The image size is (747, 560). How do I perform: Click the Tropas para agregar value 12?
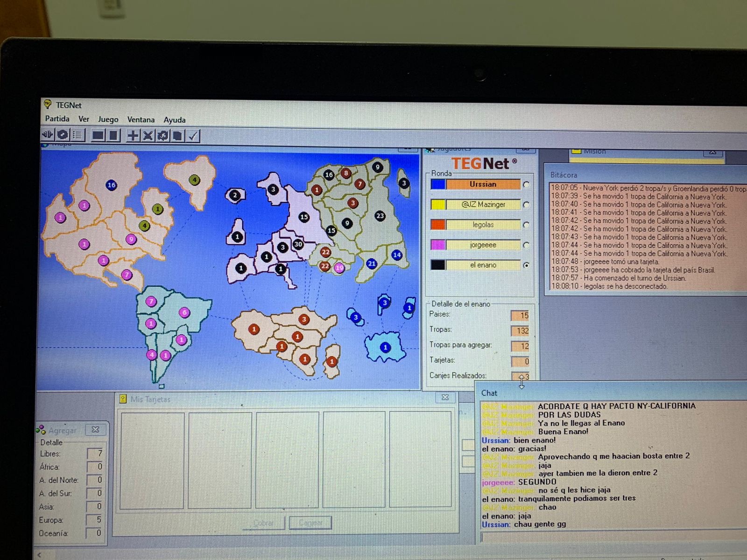tap(520, 346)
